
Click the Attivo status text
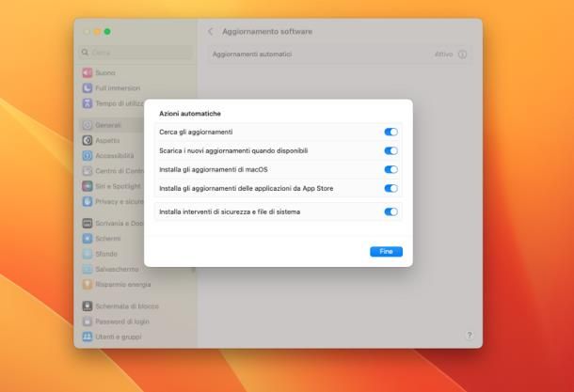[444, 55]
